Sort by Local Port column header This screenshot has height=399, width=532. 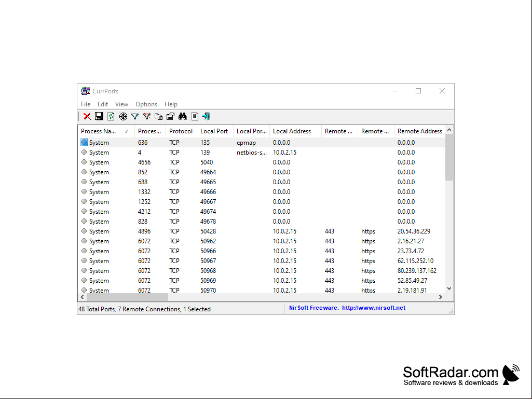(x=214, y=131)
